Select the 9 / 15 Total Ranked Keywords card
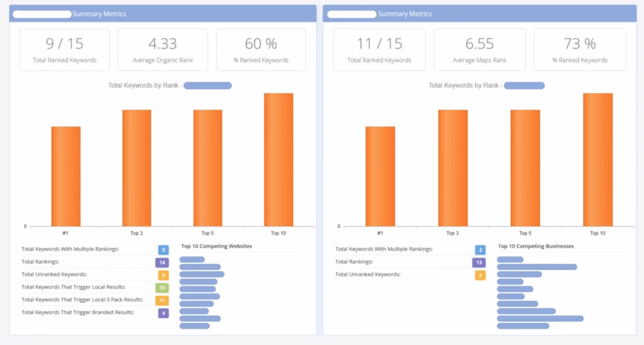Viewport: 644px width, 345px height. coord(65,49)
